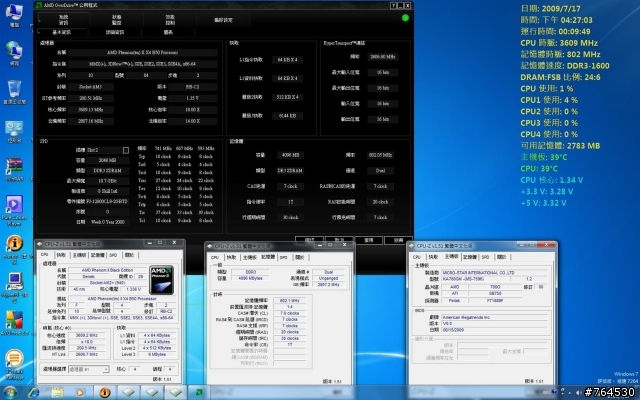Open SPD tab in the left CPU-Z window
Screen dimensions: 640x400
coord(113,255)
